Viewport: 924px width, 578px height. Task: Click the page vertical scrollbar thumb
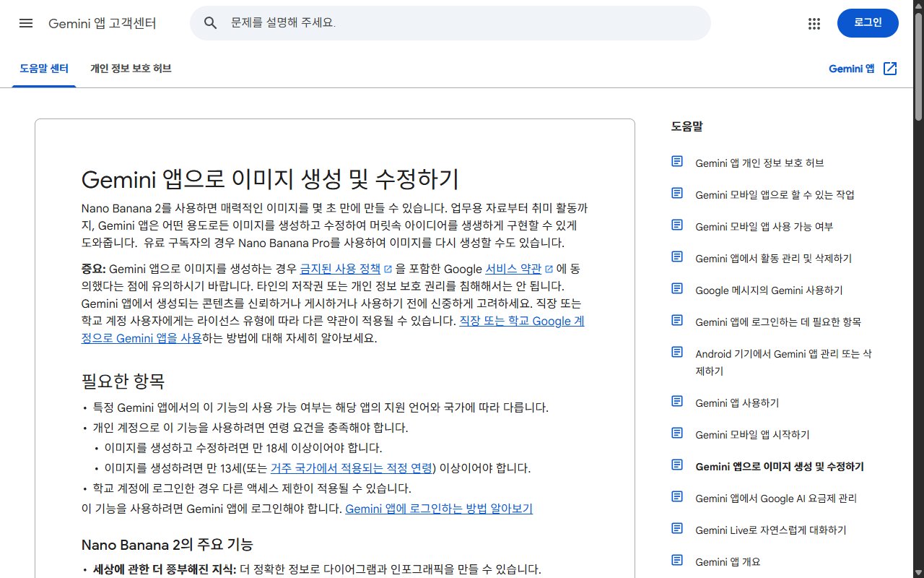point(918,65)
